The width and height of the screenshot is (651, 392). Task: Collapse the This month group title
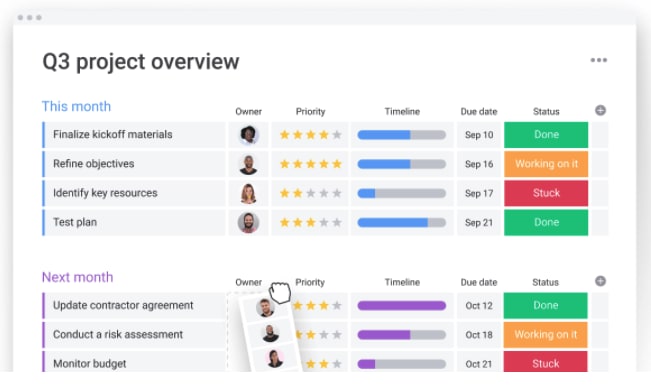[x=76, y=106]
